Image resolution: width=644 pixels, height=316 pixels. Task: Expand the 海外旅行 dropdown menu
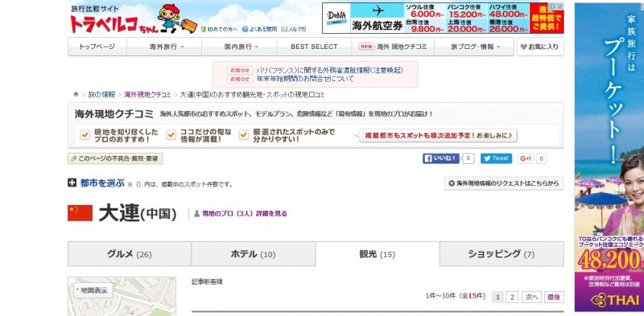click(164, 47)
